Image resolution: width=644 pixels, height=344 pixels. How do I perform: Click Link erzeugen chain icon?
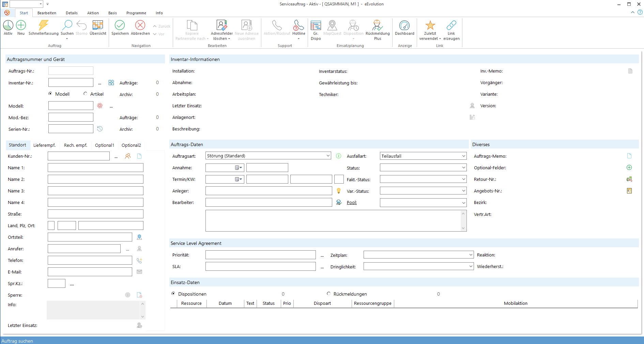[451, 25]
